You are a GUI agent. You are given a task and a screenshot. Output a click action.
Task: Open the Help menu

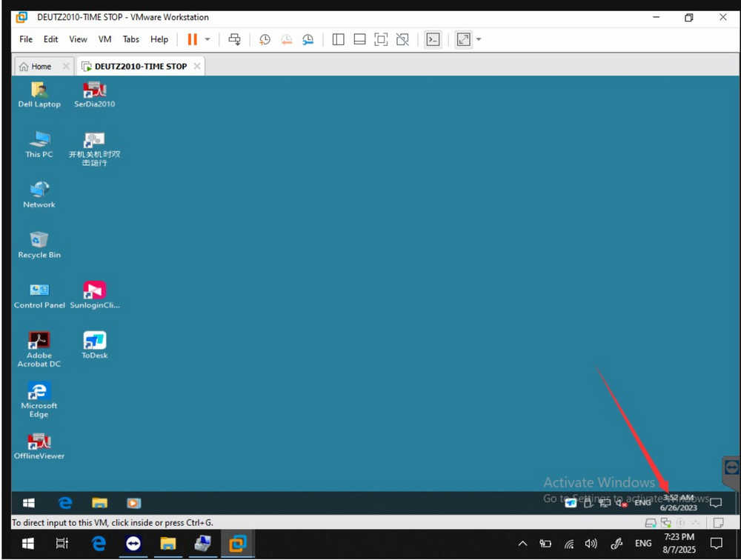point(159,39)
